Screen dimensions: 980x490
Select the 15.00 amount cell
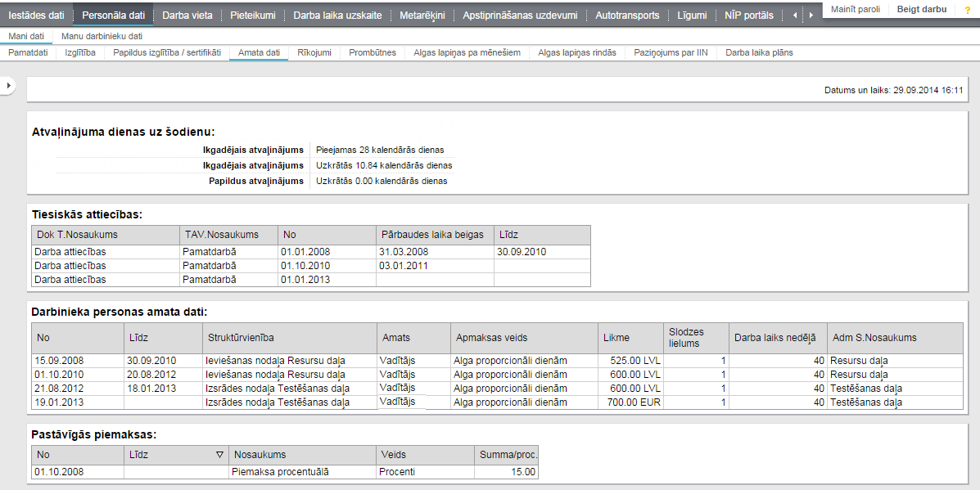coord(506,472)
